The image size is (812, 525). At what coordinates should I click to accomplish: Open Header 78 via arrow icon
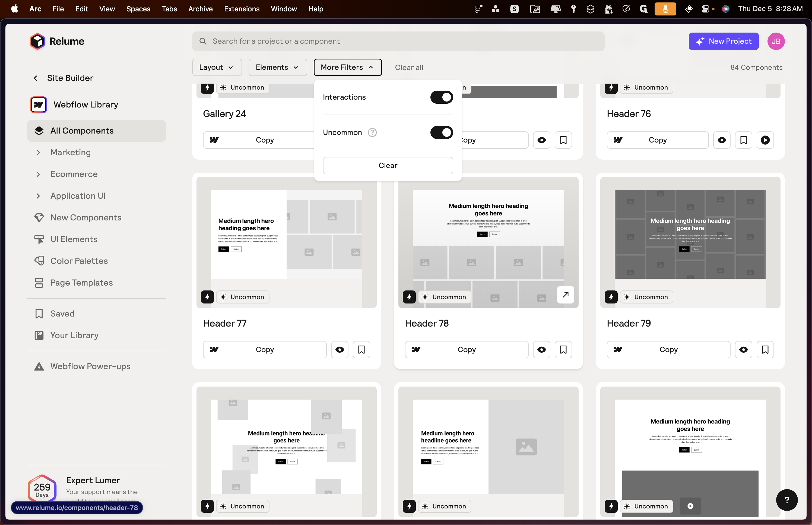pos(565,295)
